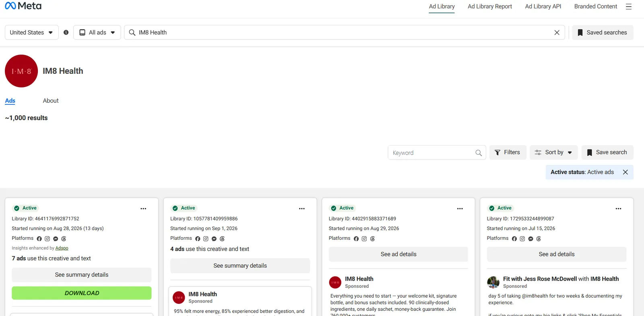Viewport: 644px width, 316px height.
Task: Click Facebook platform icon on ad 4402915883371689
Action: (356, 239)
